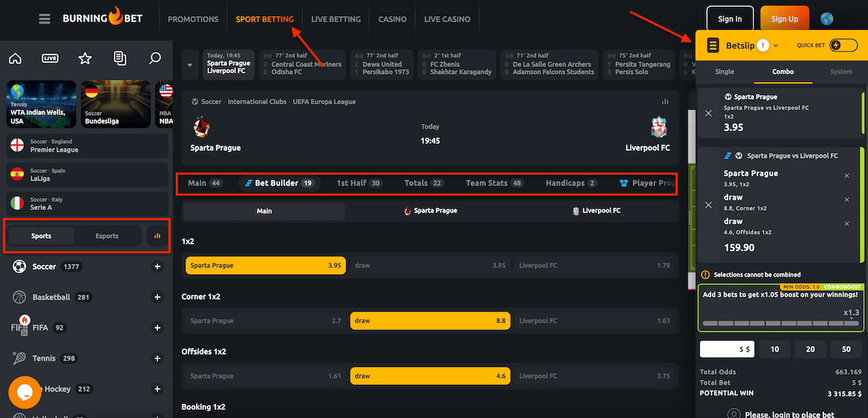This screenshot has height=418, width=868.
Task: Set stake to 10 quick amount
Action: tap(774, 349)
